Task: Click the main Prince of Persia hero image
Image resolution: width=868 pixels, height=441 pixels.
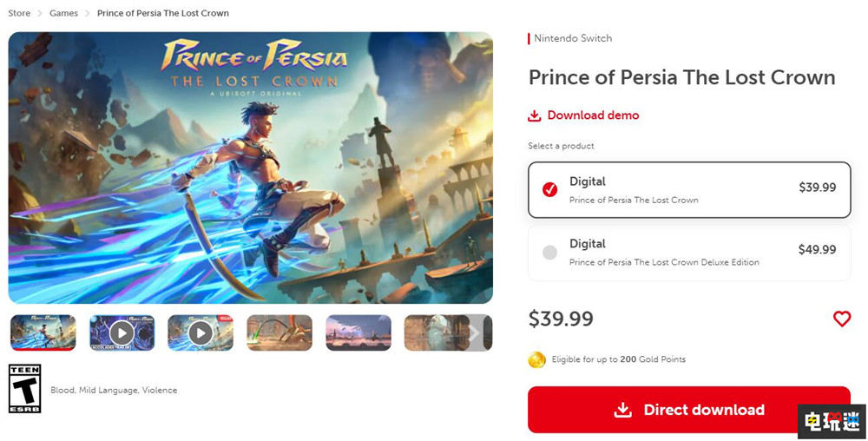Action: click(250, 168)
